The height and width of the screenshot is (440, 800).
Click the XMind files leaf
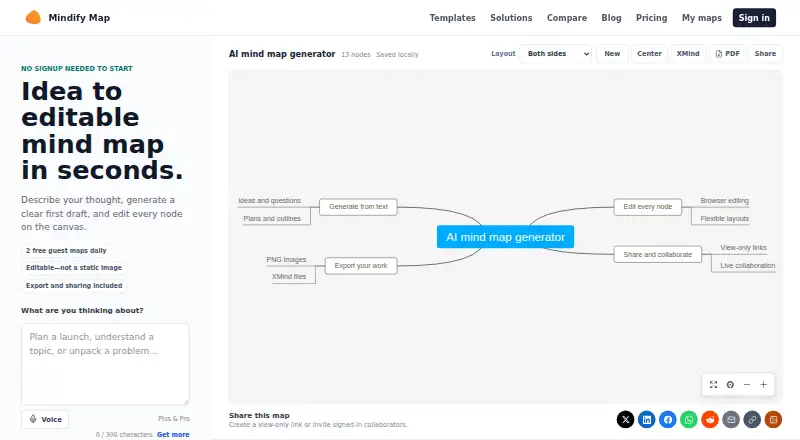289,277
